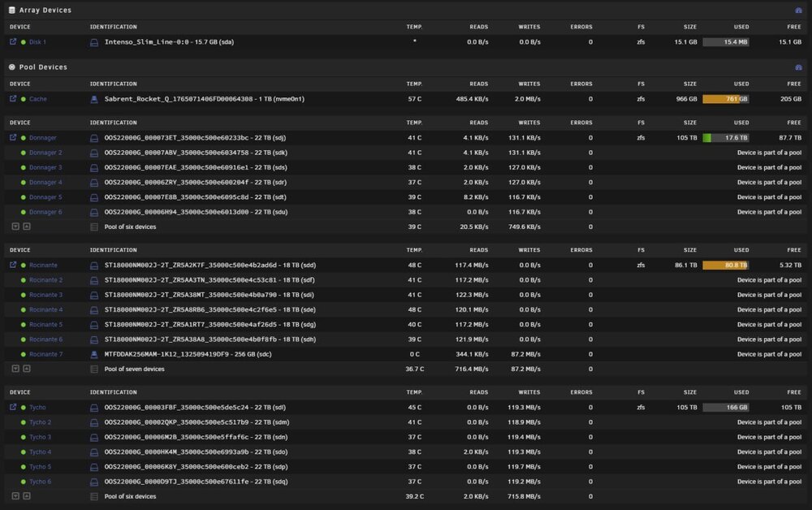Spin up the Rocinante pool with the up-arrow icon

click(27, 369)
